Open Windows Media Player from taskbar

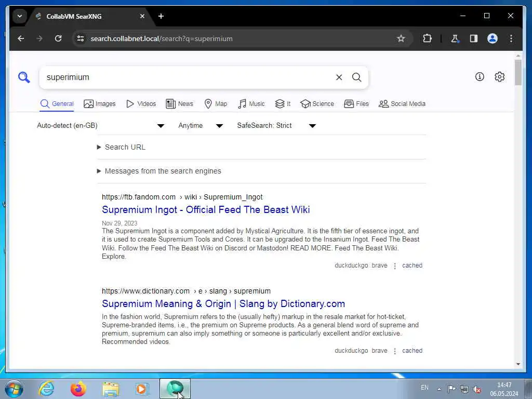142,389
